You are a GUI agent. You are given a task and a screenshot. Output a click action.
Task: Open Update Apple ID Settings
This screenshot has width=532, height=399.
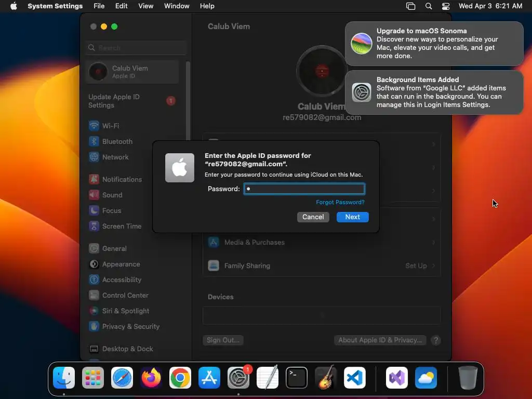click(132, 101)
